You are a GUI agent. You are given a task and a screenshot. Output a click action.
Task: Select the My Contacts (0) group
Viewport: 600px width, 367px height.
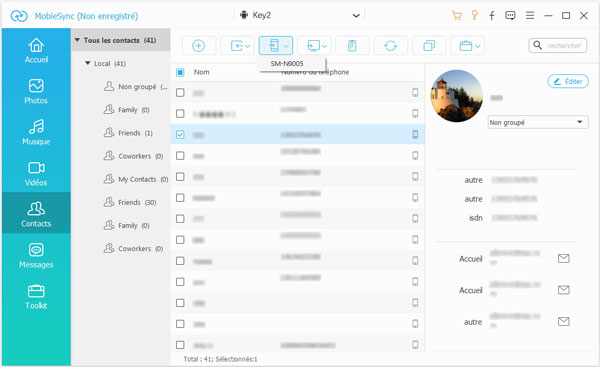(x=136, y=179)
